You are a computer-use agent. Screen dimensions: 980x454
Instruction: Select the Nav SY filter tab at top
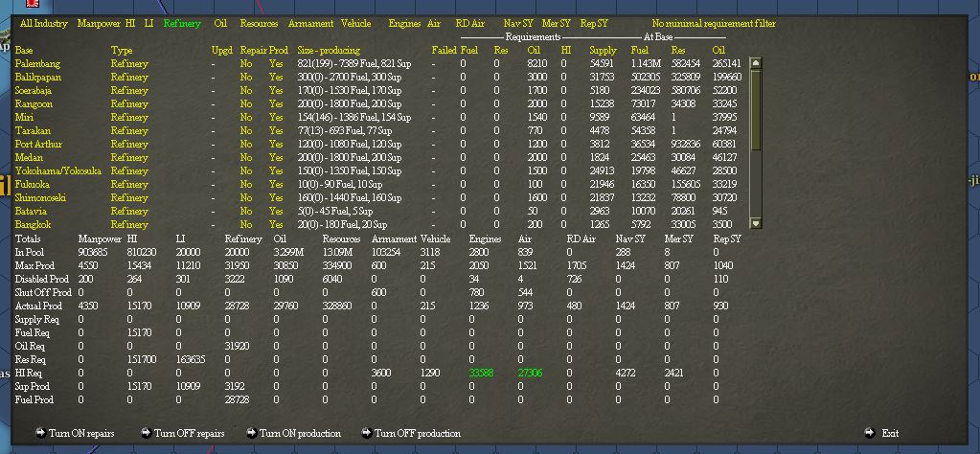[518, 24]
